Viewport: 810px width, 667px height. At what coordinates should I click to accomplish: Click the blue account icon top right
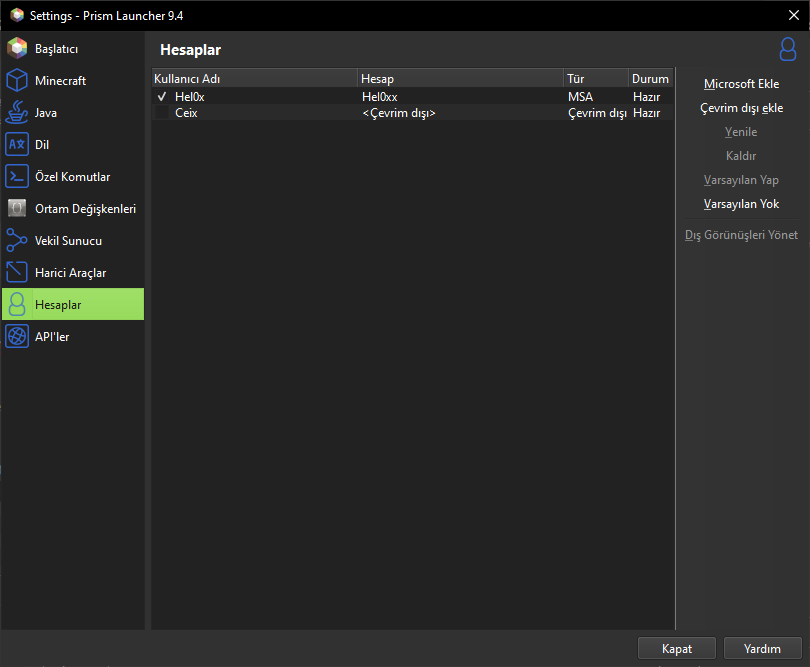tap(788, 49)
